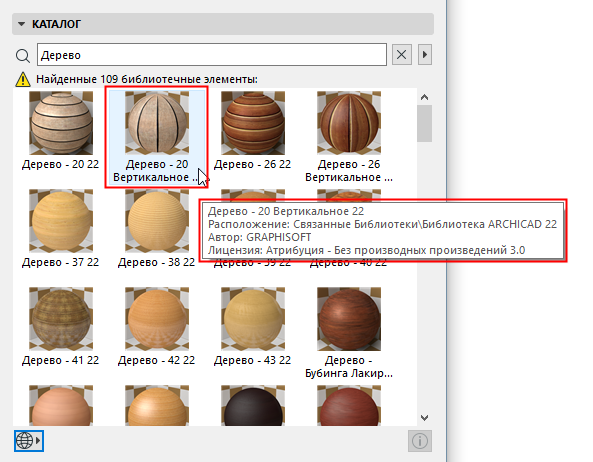Click the Дерево - 41 22 label

pos(61,360)
